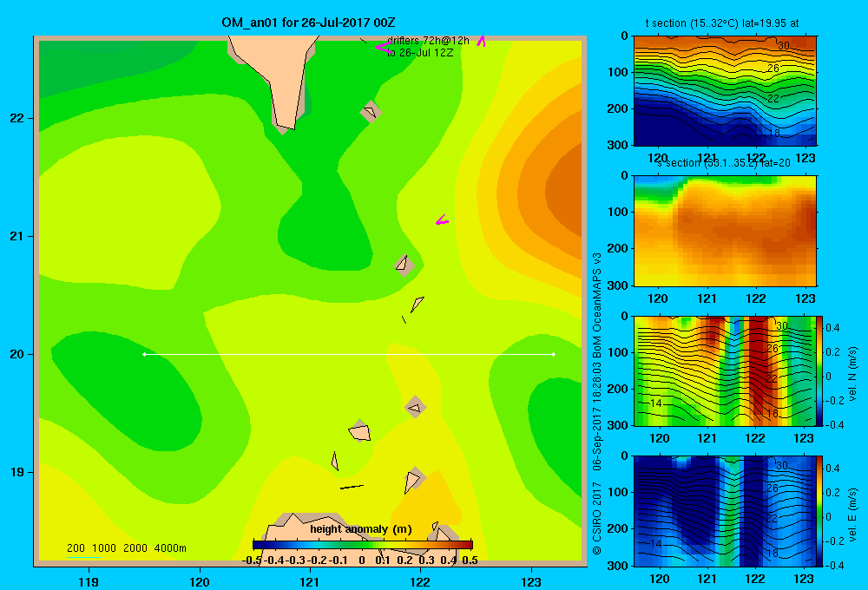The image size is (868, 590).
Task: Select the island near 19.5°N, 122°E
Action: pyautogui.click(x=415, y=407)
